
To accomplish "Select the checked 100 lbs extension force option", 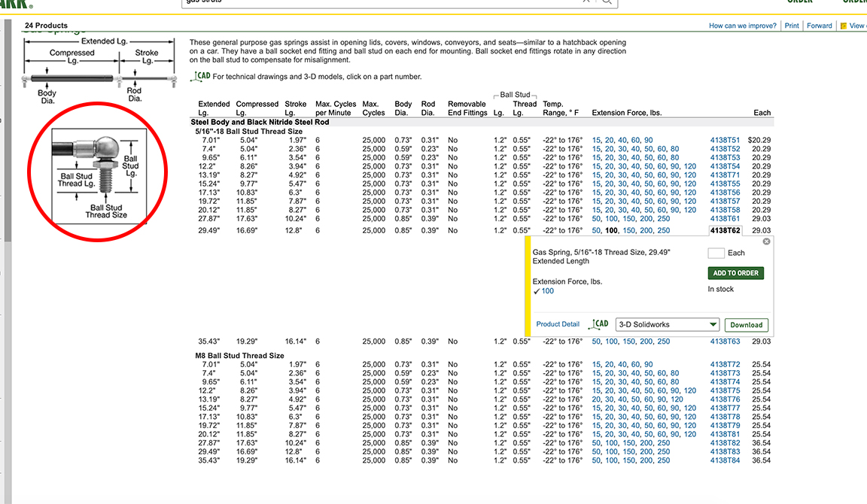I will coord(547,291).
